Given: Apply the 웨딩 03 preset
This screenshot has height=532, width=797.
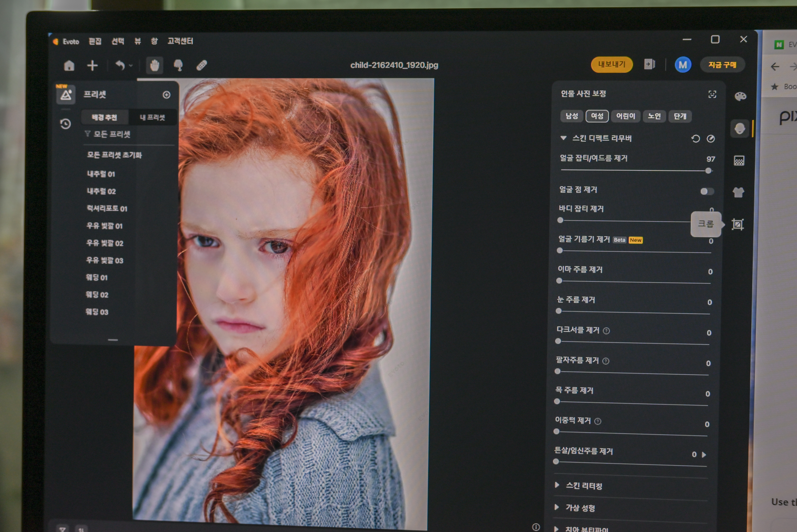Looking at the screenshot, I should coord(97,312).
